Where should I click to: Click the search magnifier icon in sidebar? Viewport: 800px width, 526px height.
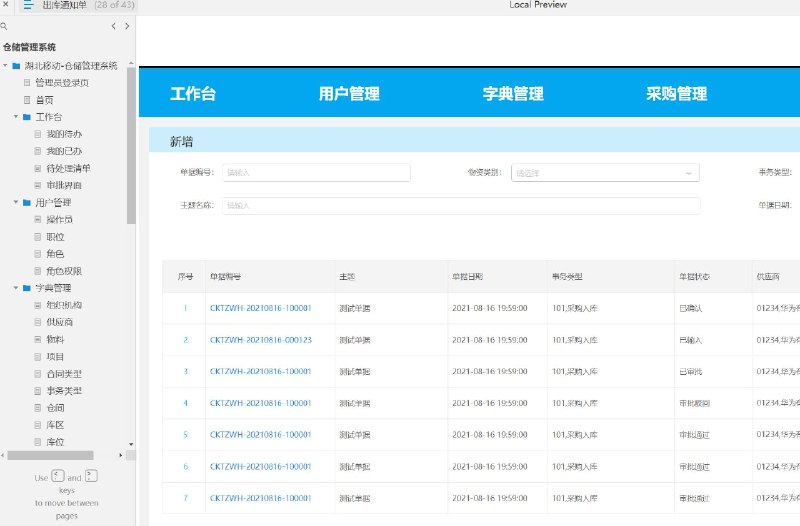tap(4, 26)
